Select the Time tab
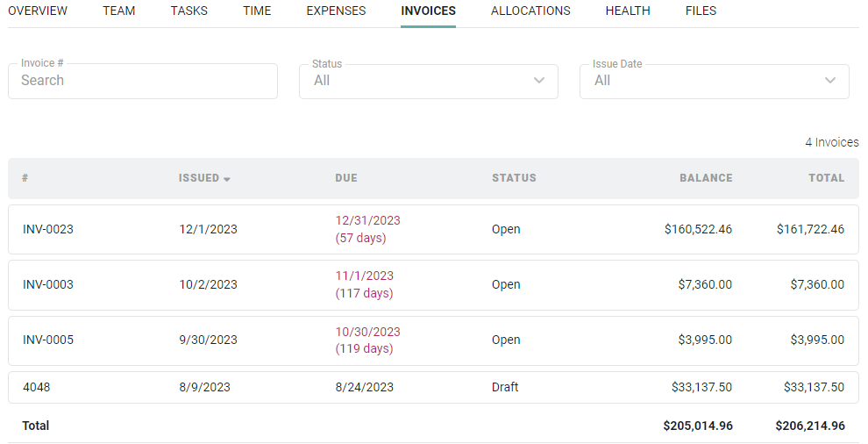 coord(257,11)
